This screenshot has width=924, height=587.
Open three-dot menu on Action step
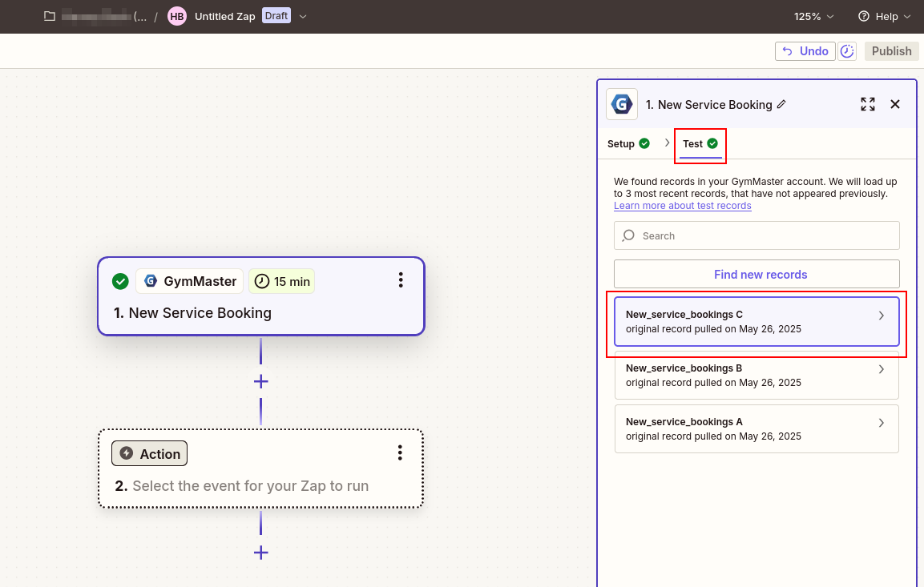tap(400, 452)
